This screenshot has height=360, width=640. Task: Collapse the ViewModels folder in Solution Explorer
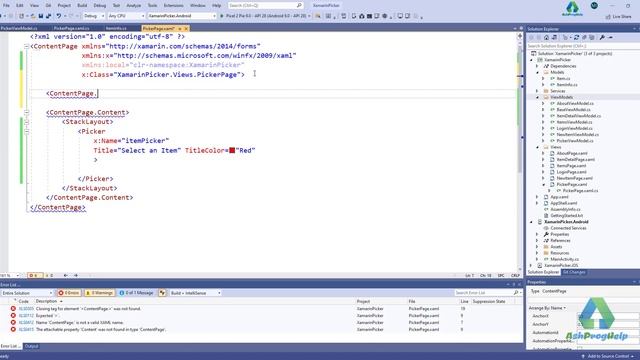point(538,97)
